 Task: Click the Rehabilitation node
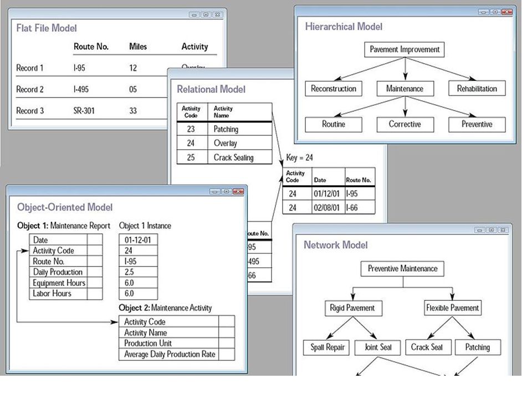[477, 89]
